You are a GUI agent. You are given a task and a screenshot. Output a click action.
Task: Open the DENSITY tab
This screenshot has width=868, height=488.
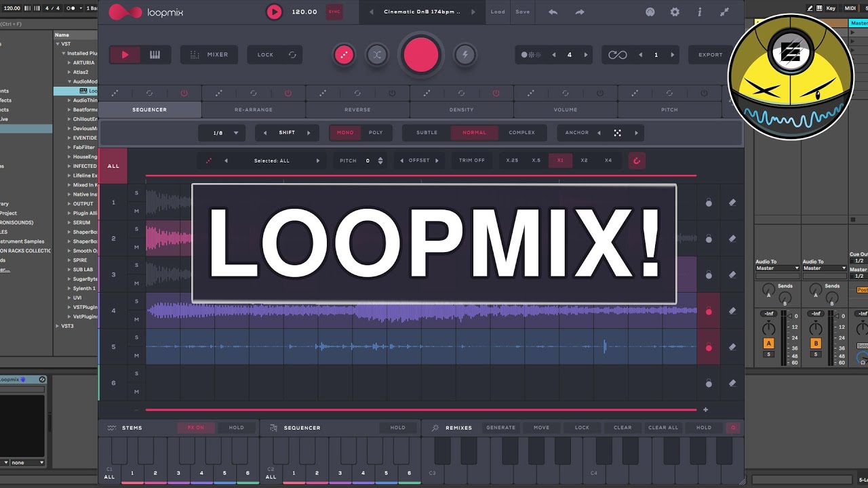coord(462,110)
